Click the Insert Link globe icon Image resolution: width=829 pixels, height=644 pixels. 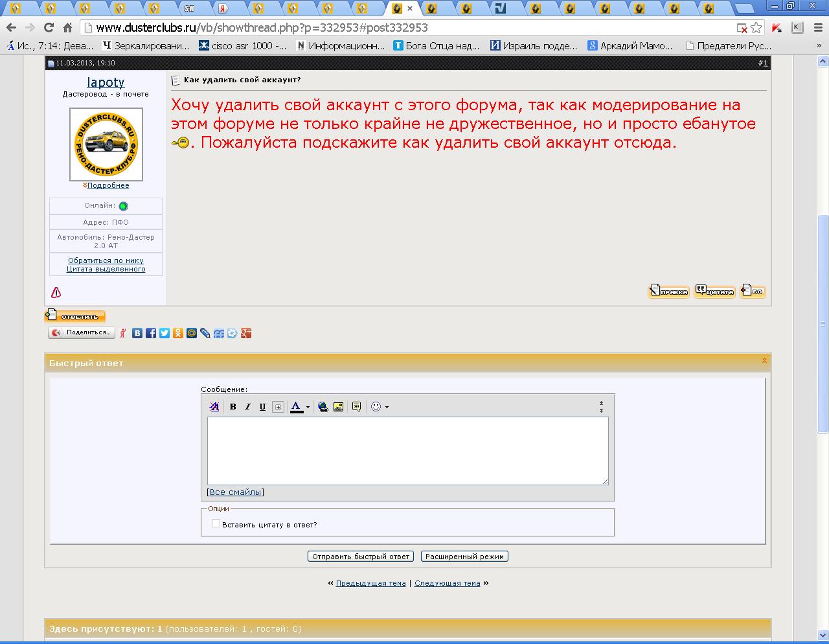(x=323, y=407)
